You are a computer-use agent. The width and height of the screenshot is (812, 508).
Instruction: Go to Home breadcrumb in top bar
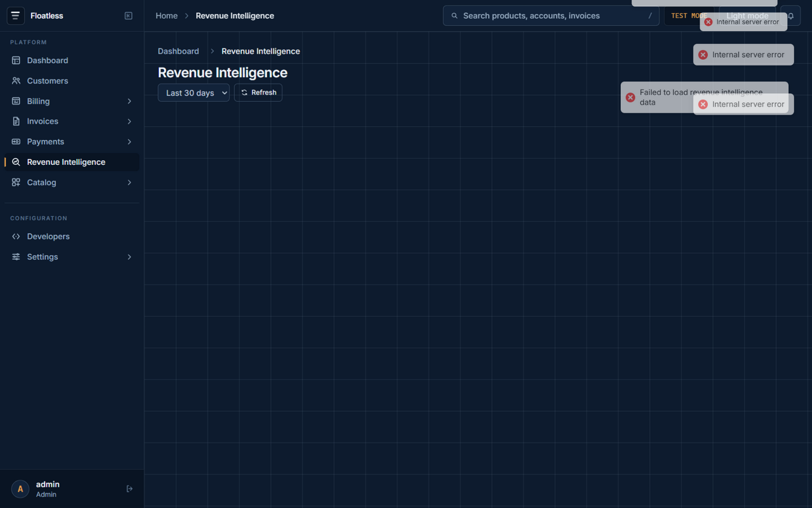[166, 16]
